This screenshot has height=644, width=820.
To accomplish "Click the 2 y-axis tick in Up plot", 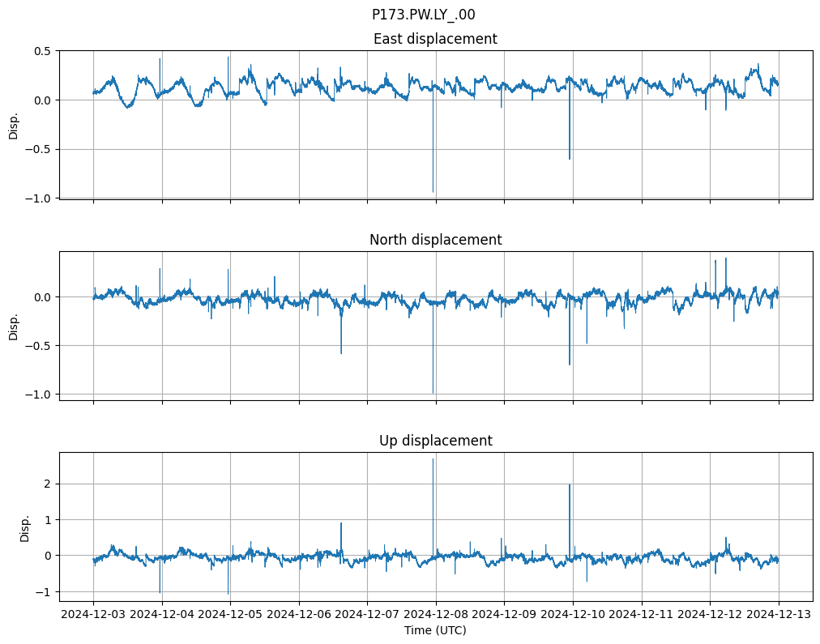I will [47, 484].
